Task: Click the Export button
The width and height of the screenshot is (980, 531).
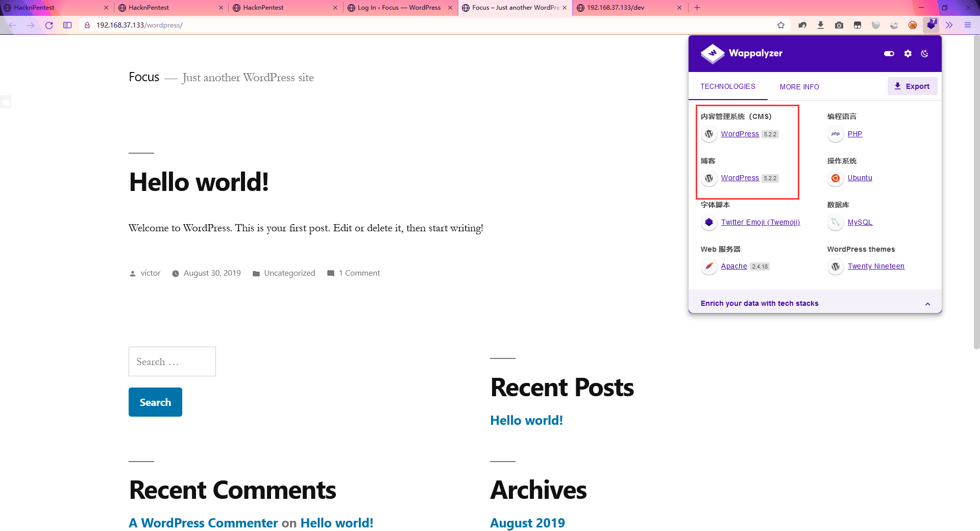Action: [x=912, y=86]
